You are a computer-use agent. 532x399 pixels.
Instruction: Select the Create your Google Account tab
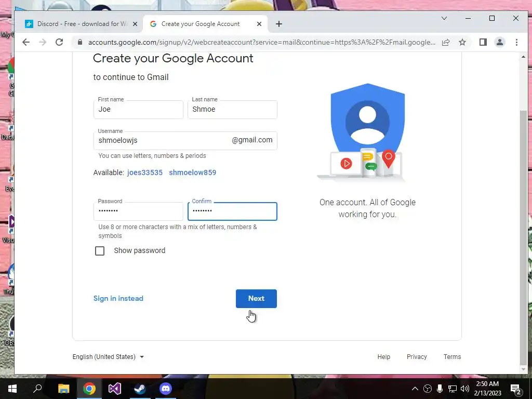click(205, 24)
